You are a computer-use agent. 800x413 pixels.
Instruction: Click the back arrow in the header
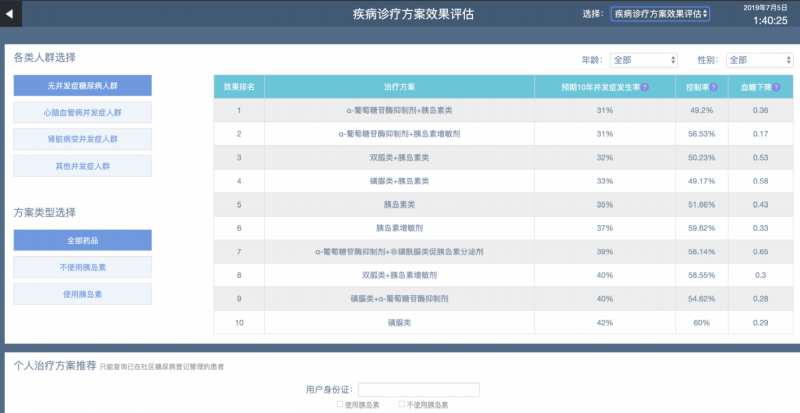click(11, 14)
